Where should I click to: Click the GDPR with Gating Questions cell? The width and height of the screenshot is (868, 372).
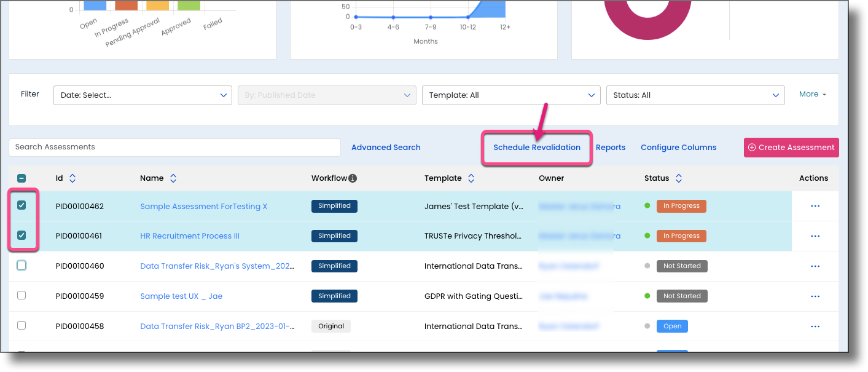point(474,296)
